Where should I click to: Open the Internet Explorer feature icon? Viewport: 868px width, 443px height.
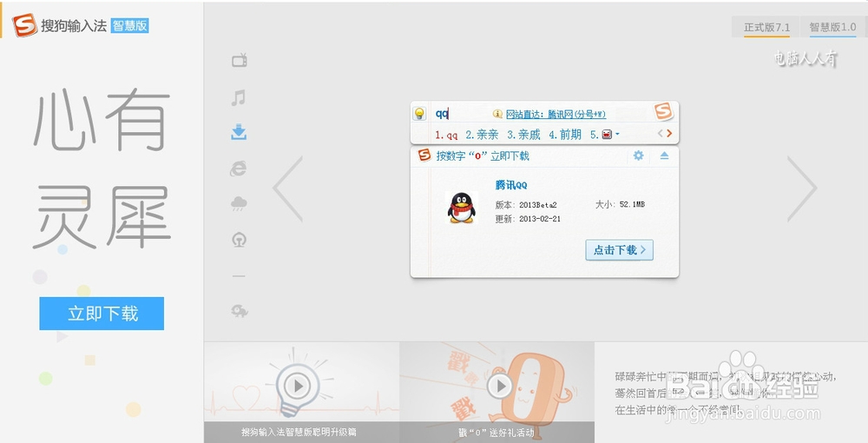click(238, 169)
